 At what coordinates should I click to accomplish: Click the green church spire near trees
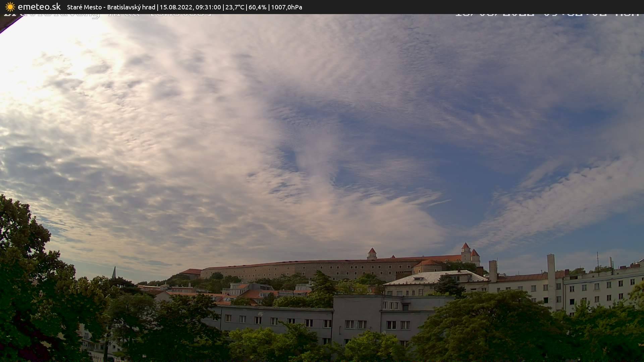(114, 273)
